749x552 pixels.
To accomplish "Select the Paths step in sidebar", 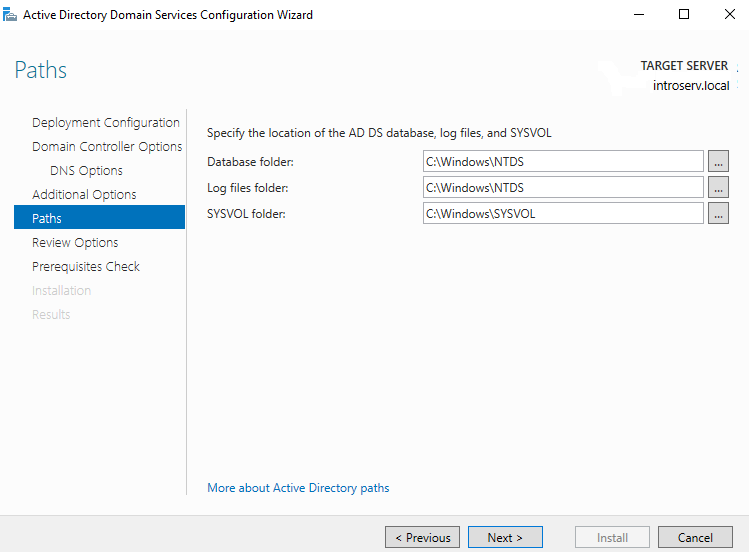I will 47,219.
